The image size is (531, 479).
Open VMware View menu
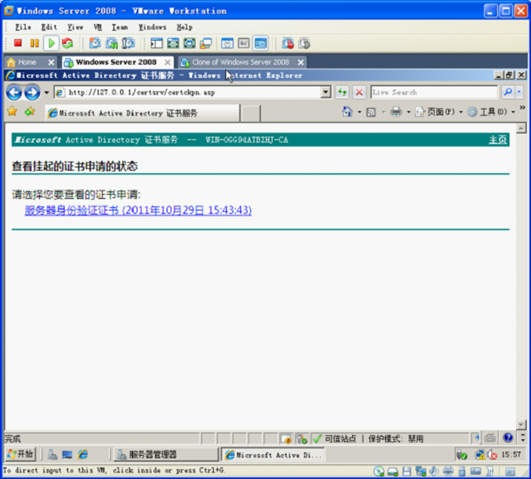[75, 27]
